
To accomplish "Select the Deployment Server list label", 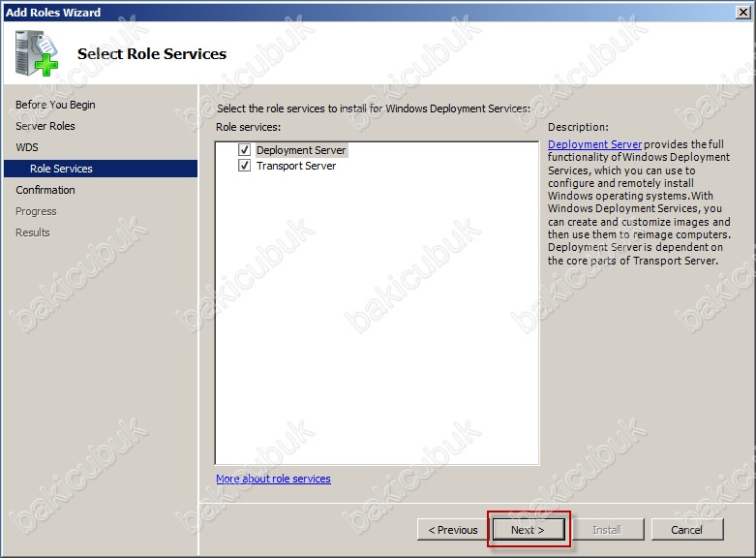I will pyautogui.click(x=301, y=150).
